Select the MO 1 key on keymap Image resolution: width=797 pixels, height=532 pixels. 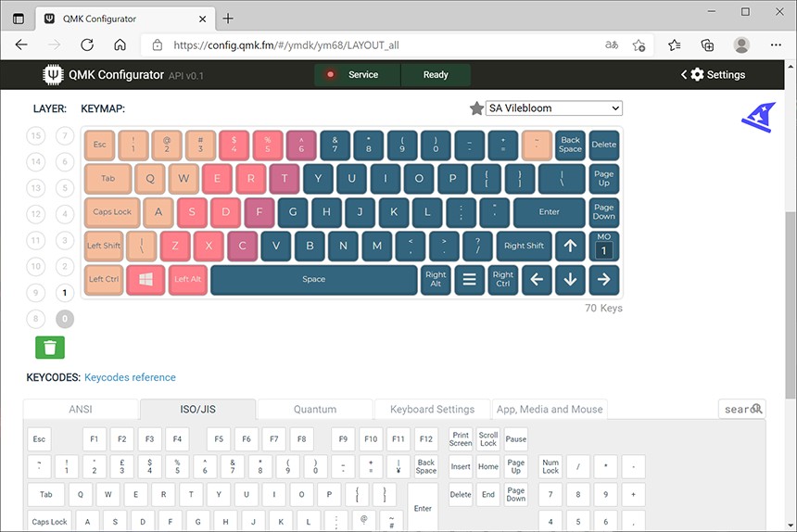pos(603,246)
